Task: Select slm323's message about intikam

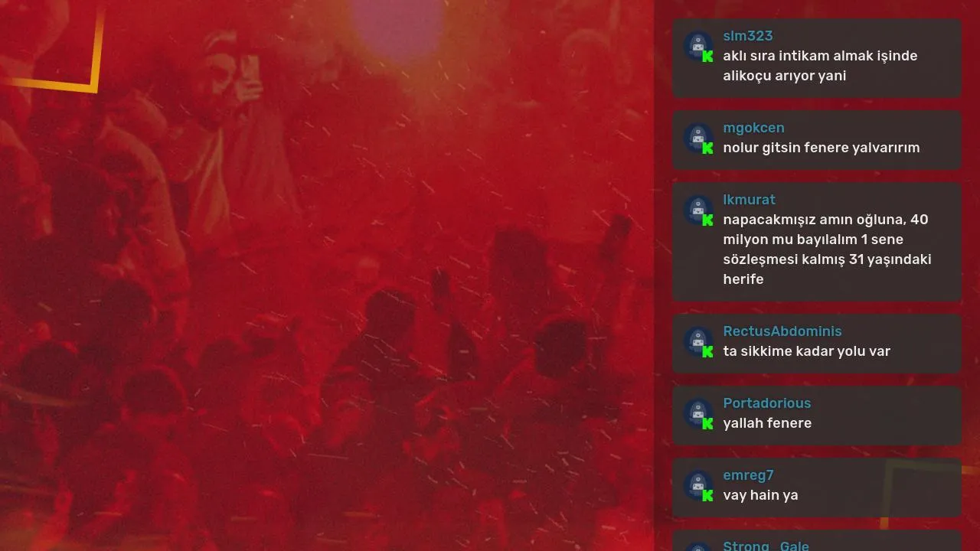Action: point(820,66)
